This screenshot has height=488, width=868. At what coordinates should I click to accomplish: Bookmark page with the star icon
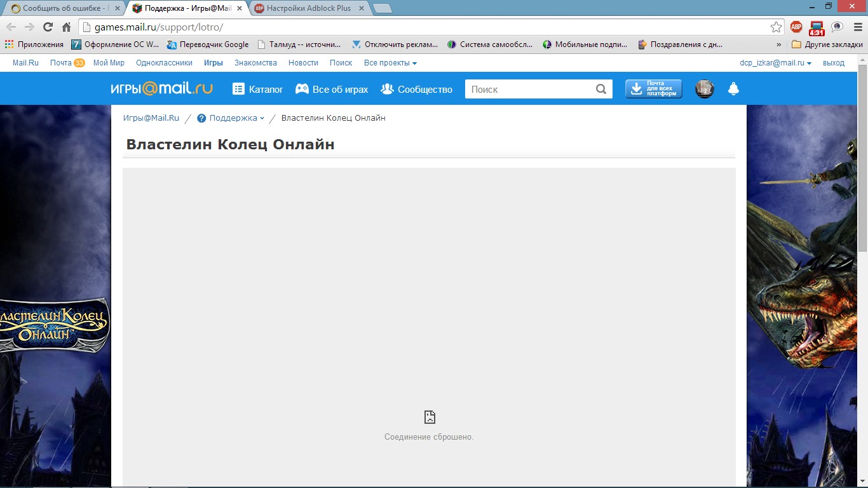pos(776,27)
